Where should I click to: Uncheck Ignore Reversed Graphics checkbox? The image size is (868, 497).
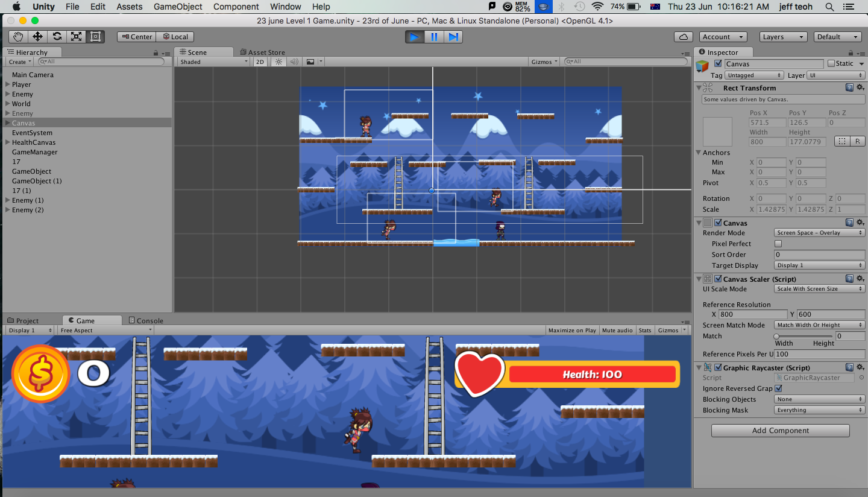(x=778, y=388)
